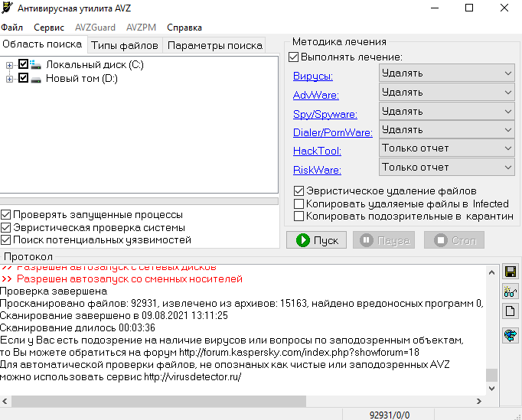The height and width of the screenshot is (420, 522).
Task: Select the Область поиска tab
Action: click(x=42, y=44)
